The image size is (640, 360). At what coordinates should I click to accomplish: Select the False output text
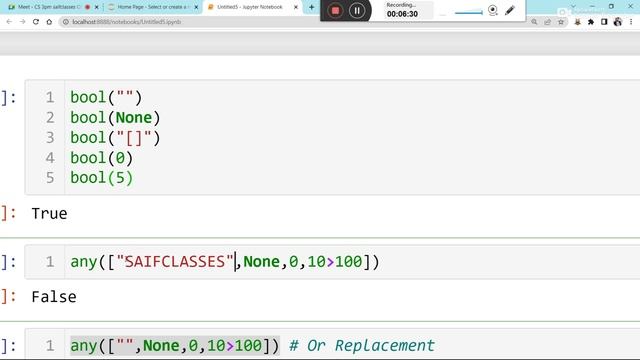(54, 297)
